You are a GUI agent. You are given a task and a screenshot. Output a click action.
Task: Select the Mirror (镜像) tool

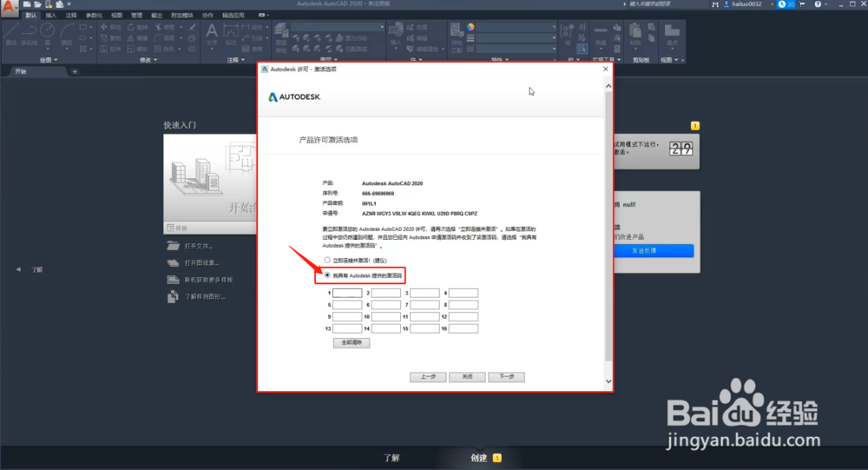[138, 37]
